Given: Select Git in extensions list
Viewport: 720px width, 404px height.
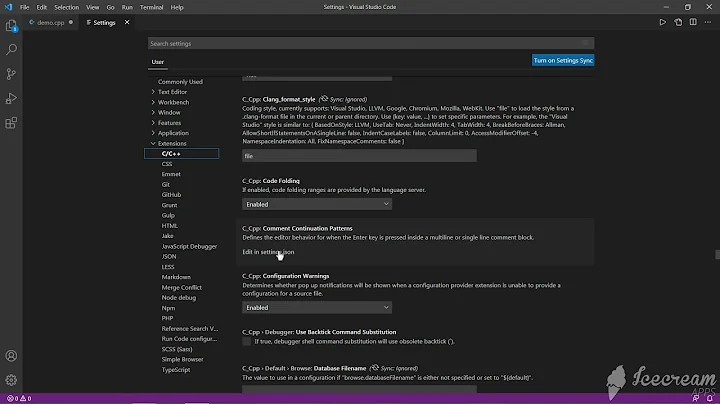Looking at the screenshot, I should [165, 184].
